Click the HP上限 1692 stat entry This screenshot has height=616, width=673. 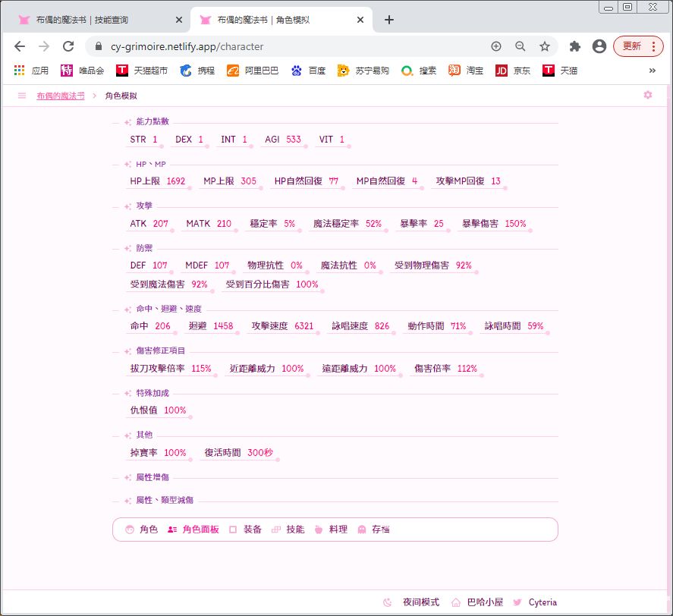coord(158,181)
